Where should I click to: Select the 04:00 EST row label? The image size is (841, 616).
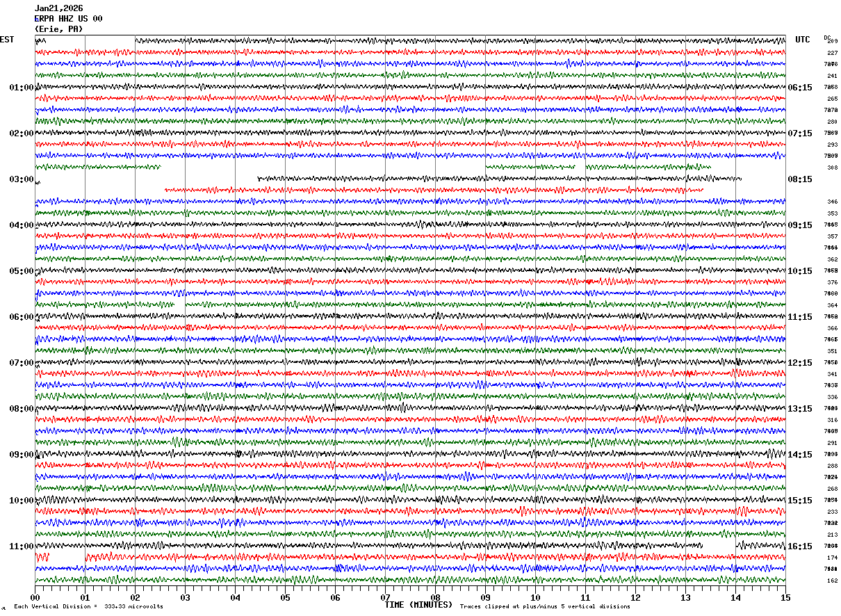[22, 225]
